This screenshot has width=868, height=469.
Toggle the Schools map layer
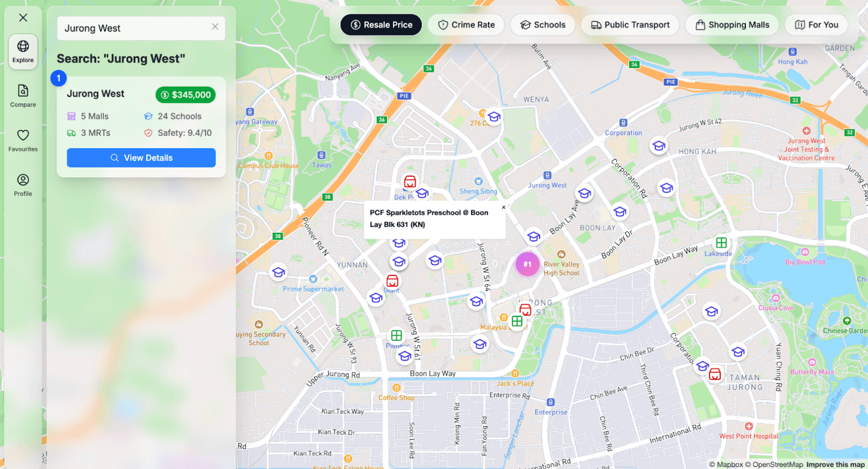pos(542,25)
